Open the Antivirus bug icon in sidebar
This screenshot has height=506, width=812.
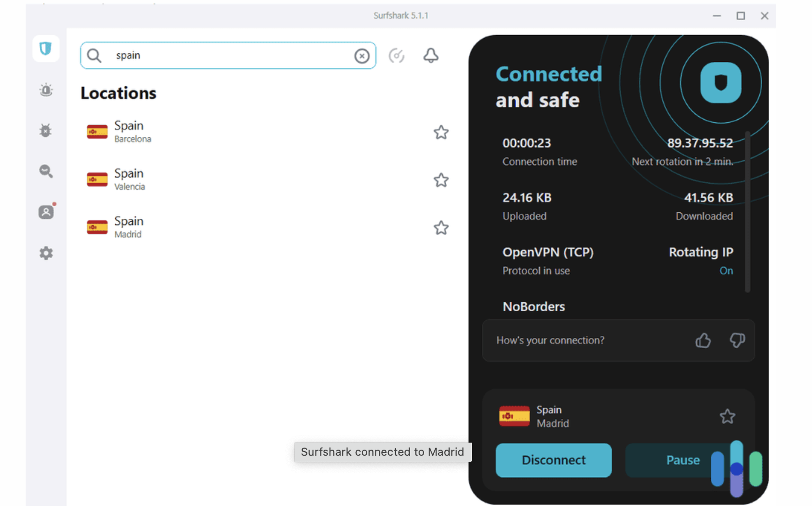click(x=46, y=131)
